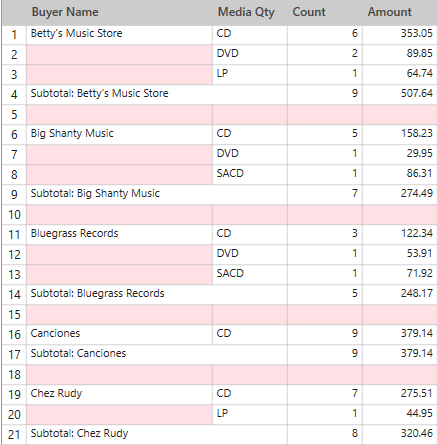The height and width of the screenshot is (445, 438).
Task: Click the Big Shanty Music cell
Action: 119,135
